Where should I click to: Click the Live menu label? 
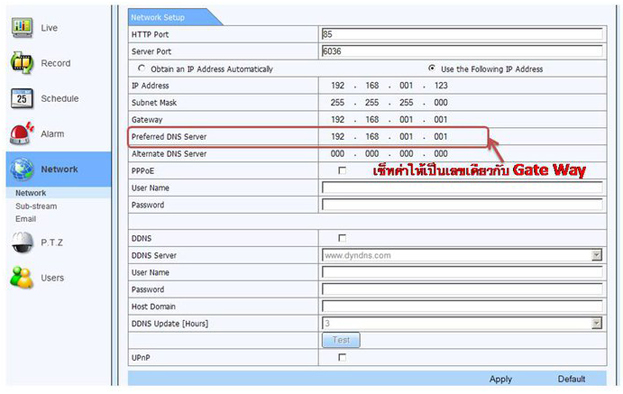pyautogui.click(x=49, y=28)
